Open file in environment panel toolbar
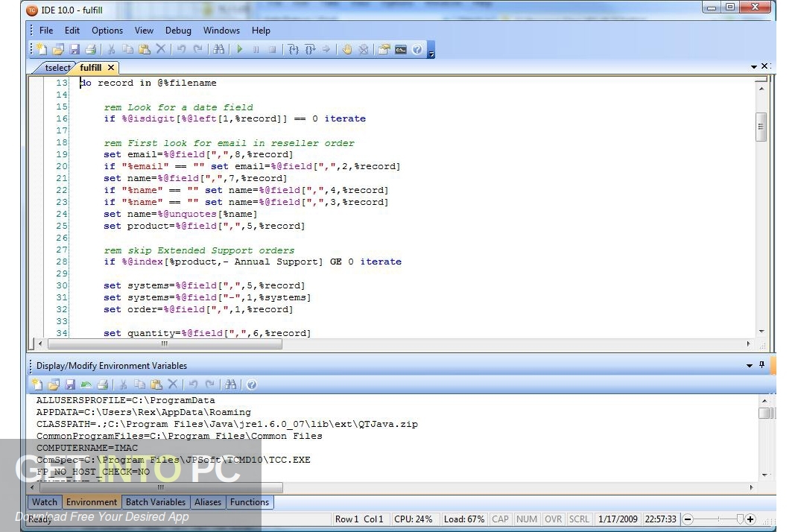The image size is (798, 532). [54, 384]
